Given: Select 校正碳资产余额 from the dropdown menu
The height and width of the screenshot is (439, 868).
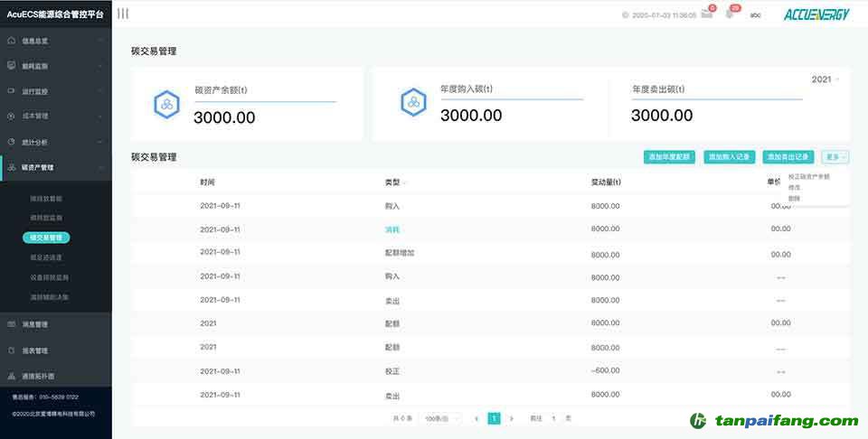Looking at the screenshot, I should click(x=808, y=176).
